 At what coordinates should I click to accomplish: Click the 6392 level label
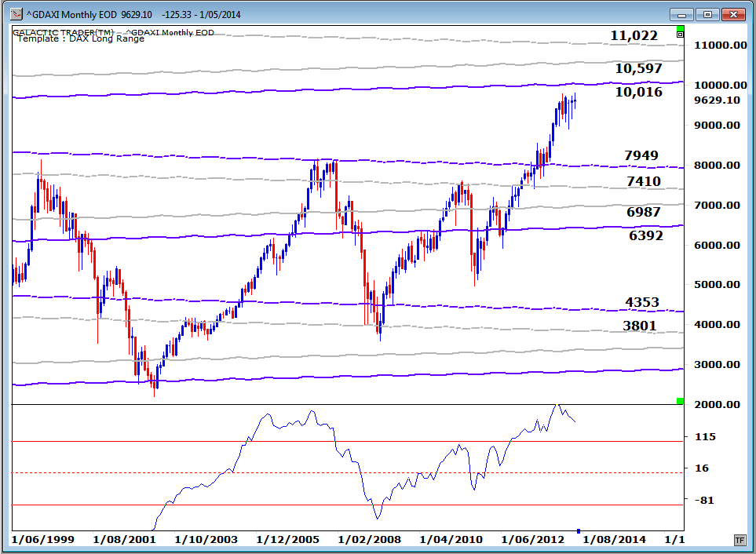click(646, 235)
